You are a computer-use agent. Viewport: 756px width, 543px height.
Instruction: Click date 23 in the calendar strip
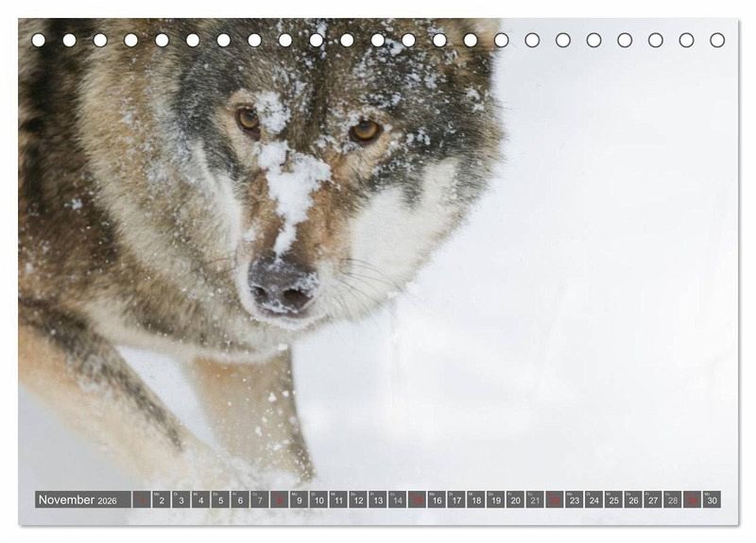575,500
